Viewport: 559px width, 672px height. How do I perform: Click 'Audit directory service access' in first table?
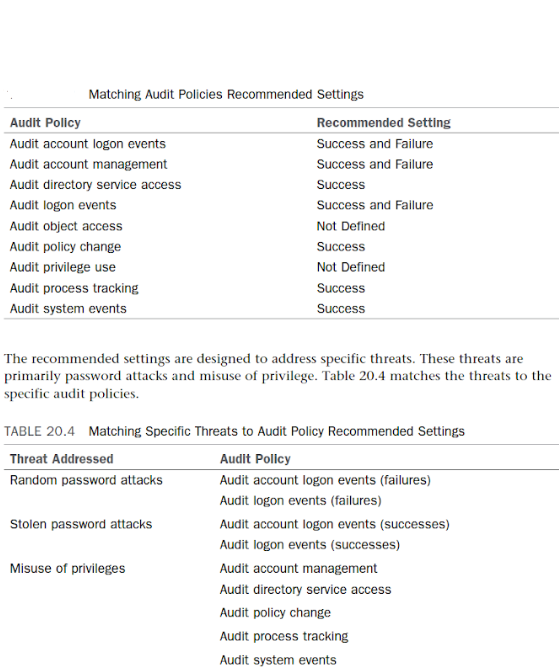pyautogui.click(x=95, y=185)
